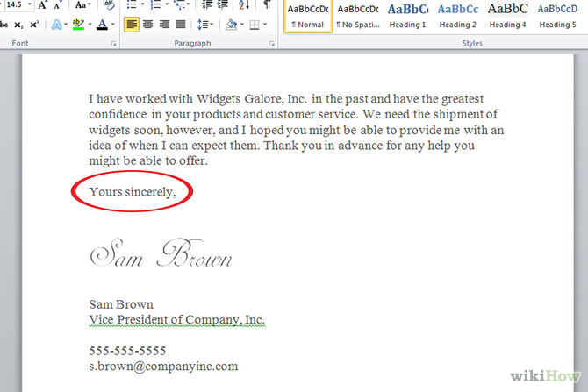Toggle Justify alignment

tap(181, 25)
